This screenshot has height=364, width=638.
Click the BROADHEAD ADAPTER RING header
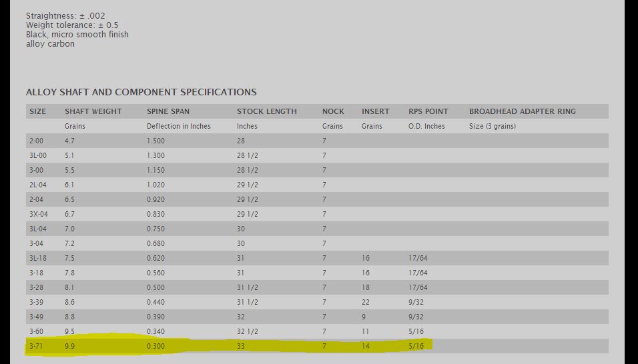coord(523,111)
